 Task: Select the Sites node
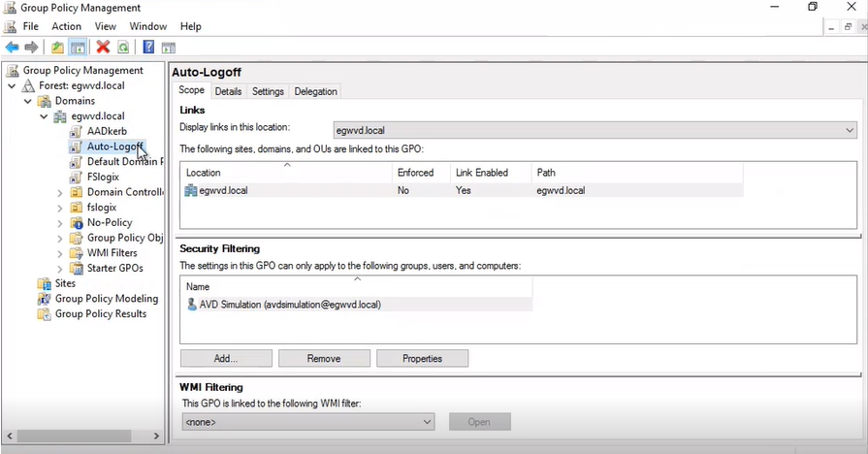(65, 283)
